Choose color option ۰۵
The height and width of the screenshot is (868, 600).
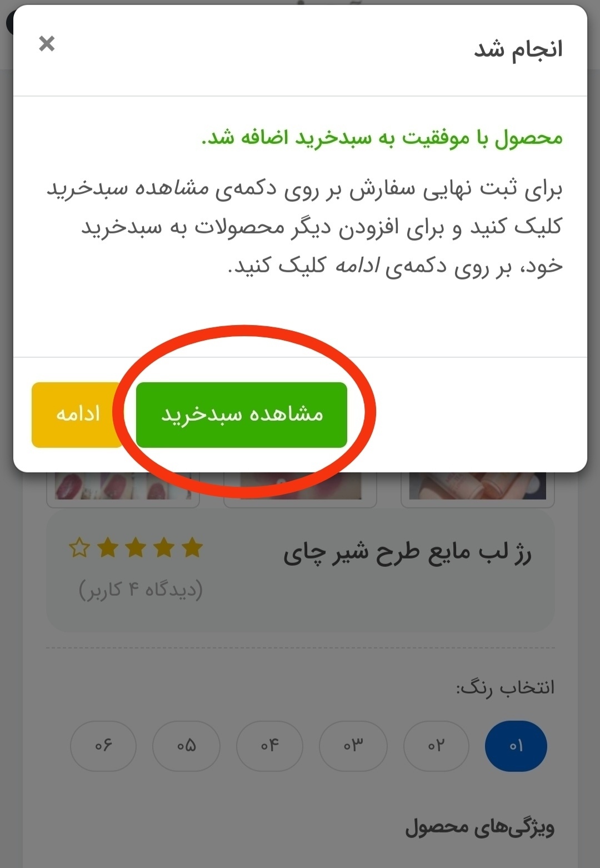pos(186,746)
